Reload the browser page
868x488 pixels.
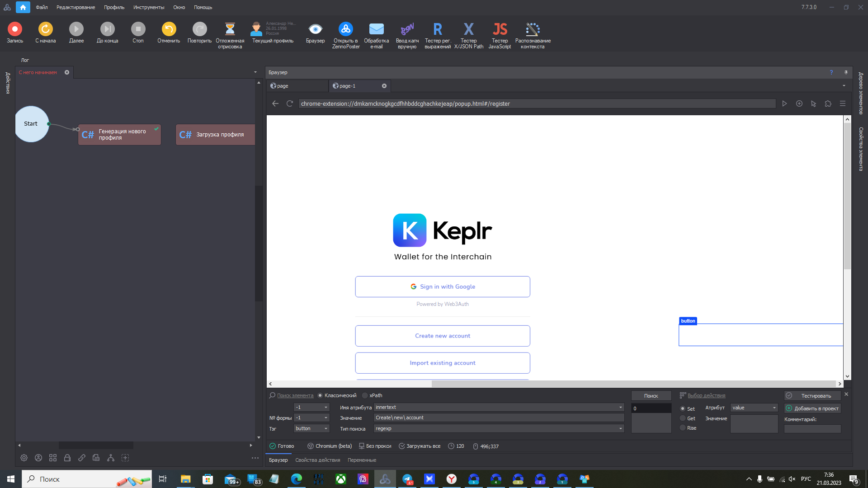(x=290, y=103)
